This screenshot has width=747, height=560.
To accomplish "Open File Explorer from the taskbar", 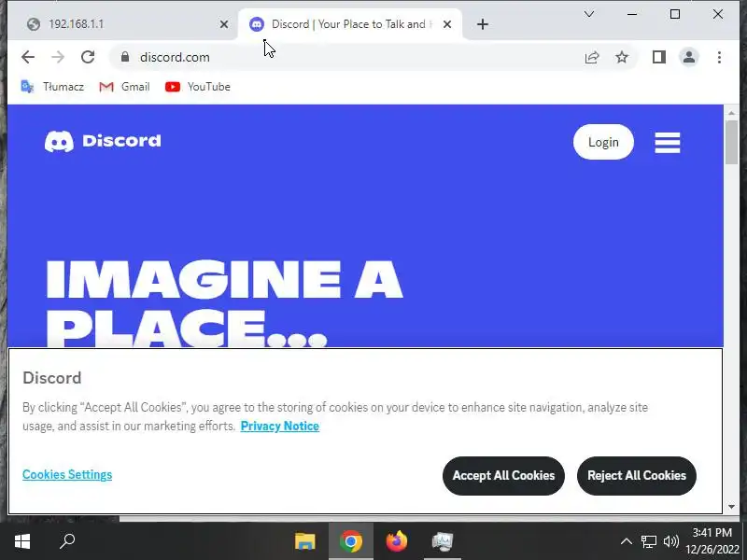I will pos(305,541).
